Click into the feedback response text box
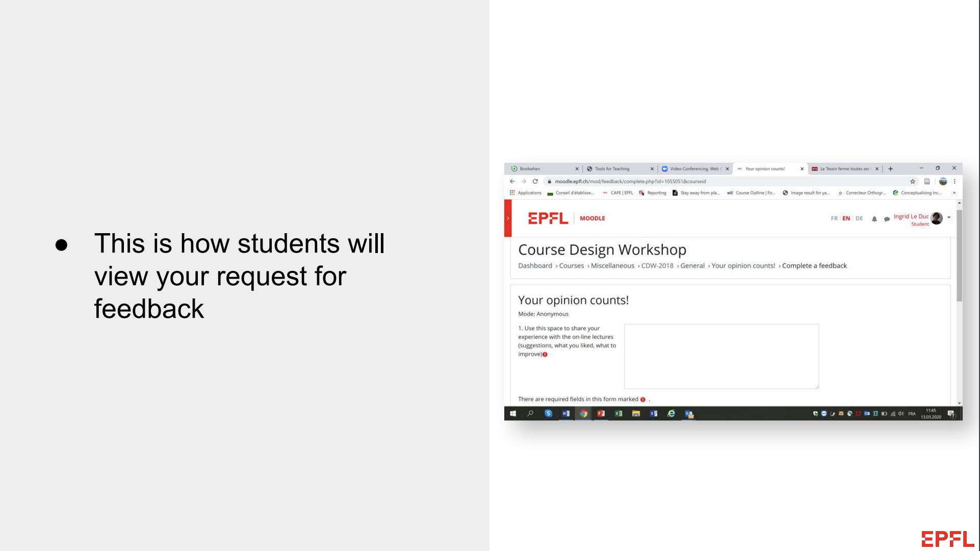 (x=721, y=356)
